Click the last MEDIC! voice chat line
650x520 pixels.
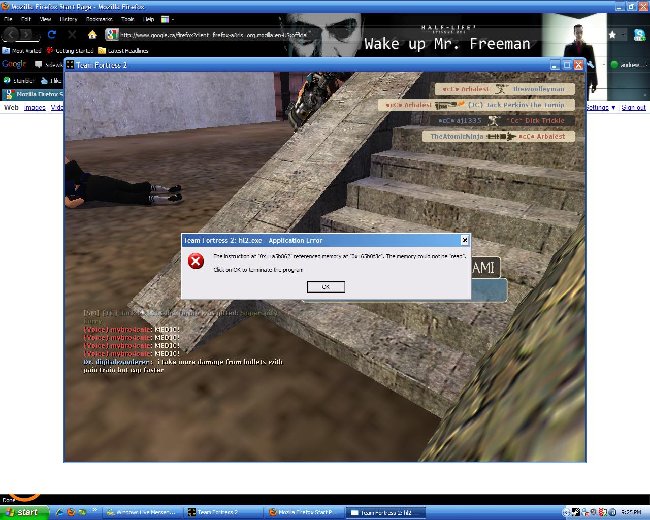[131, 353]
